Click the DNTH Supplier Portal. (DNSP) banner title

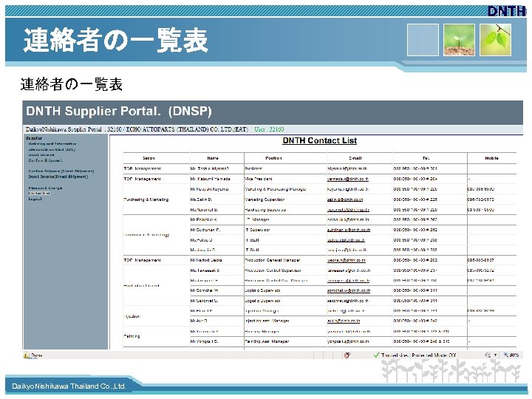click(x=119, y=112)
